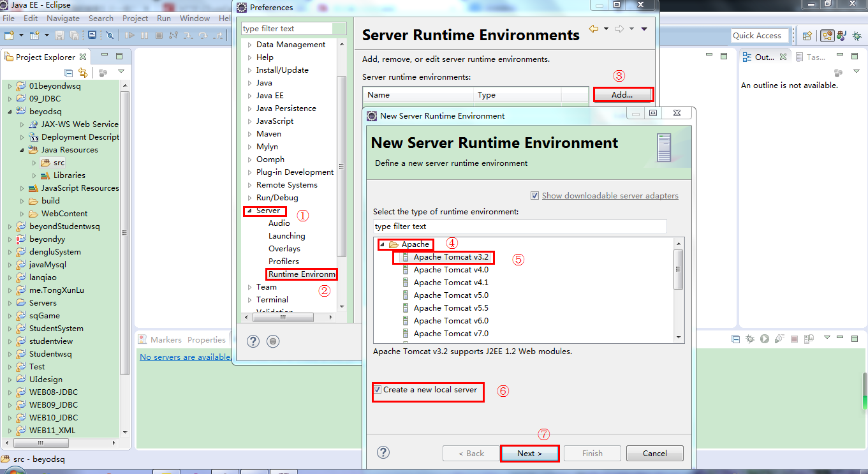Toggle Link with Editor in Project Explorer
Screen dimensions: 868x474
coord(82,73)
